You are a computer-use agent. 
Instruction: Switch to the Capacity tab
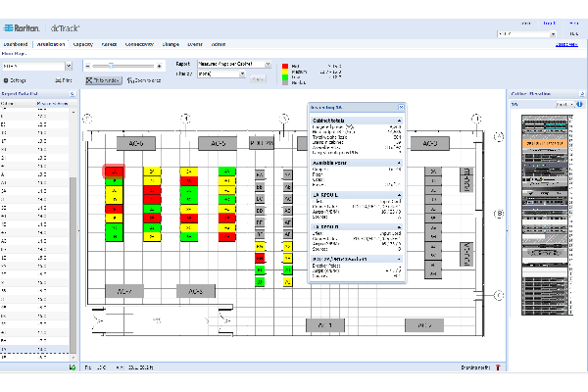point(83,44)
